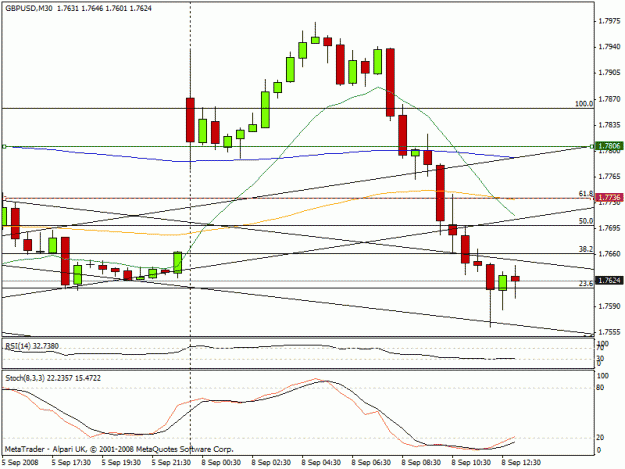The image size is (625, 469).
Task: Click the RSI(14) 32.7380 indicator label
Action: (32, 346)
